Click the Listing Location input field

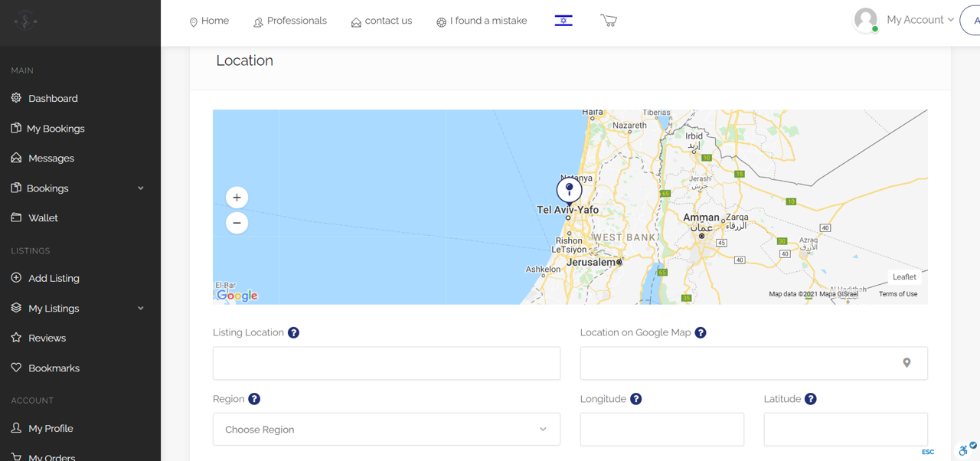coord(386,363)
